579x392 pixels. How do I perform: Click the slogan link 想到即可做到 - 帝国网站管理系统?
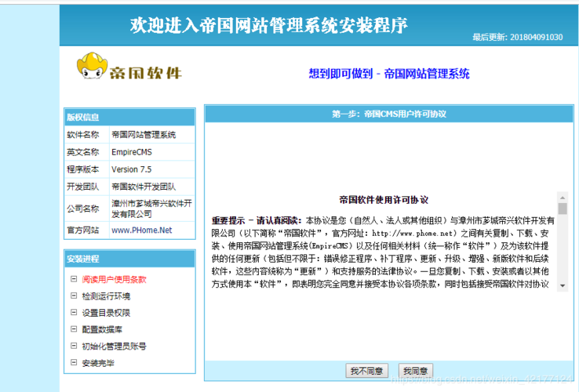click(x=389, y=74)
